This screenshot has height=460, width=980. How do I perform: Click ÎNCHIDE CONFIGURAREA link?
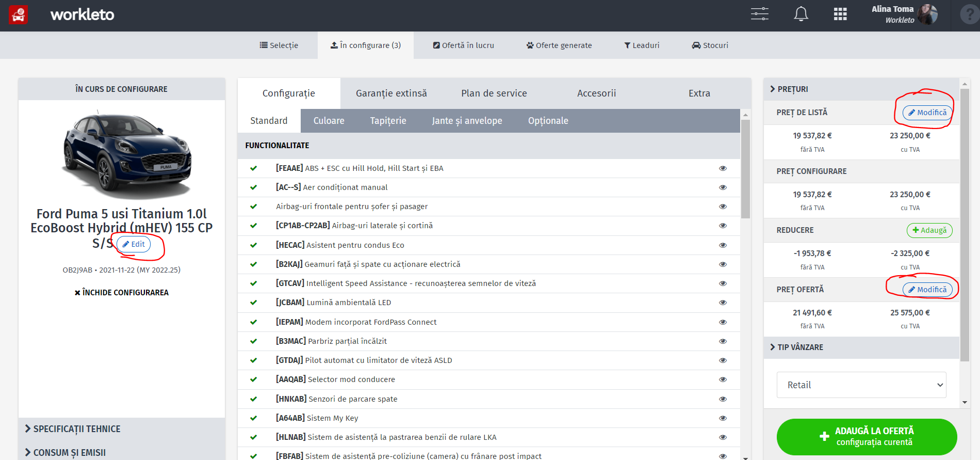click(122, 293)
